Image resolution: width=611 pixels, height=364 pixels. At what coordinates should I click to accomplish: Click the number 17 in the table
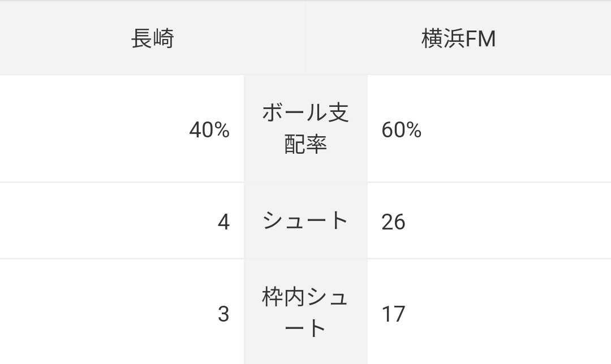click(x=393, y=314)
